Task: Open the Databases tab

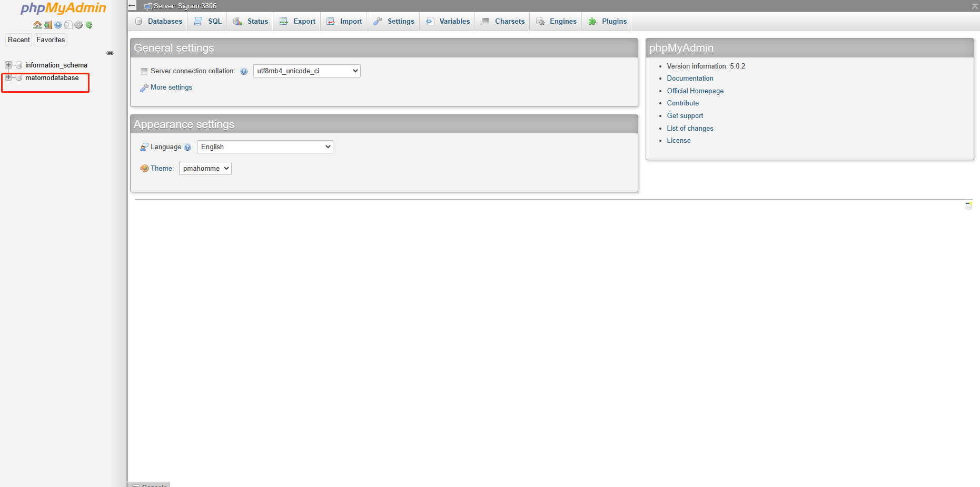Action: (x=159, y=21)
